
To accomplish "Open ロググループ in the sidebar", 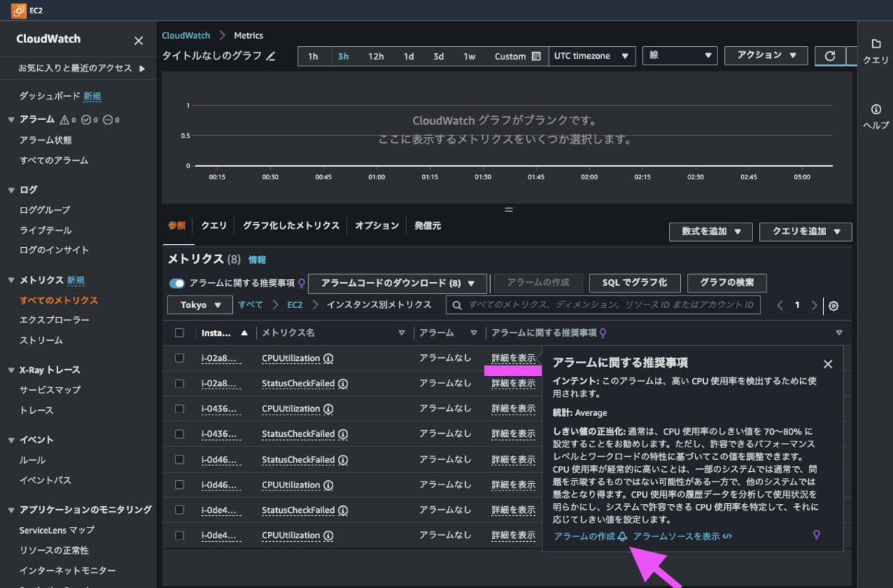I will pyautogui.click(x=45, y=211).
